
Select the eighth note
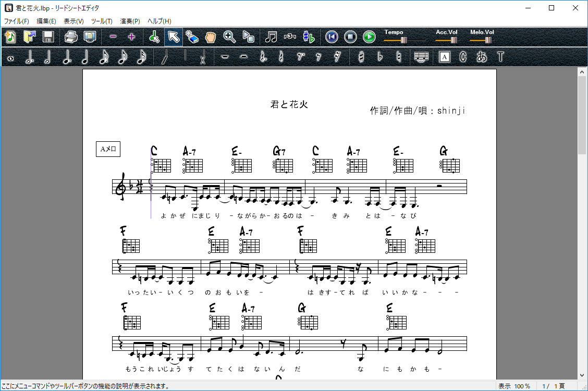coord(123,57)
